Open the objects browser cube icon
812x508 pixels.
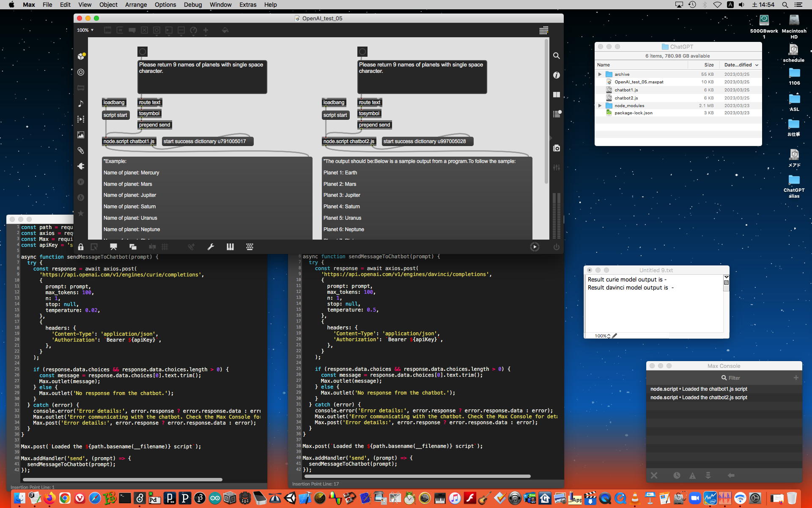tap(81, 56)
